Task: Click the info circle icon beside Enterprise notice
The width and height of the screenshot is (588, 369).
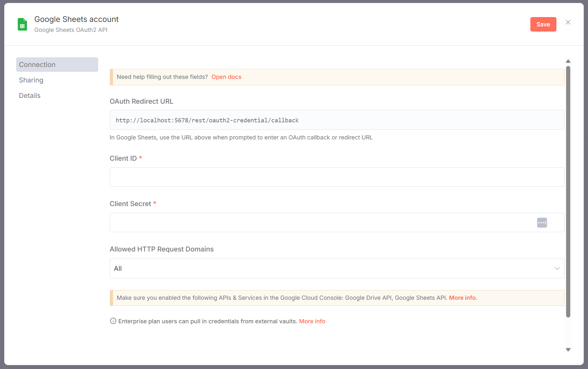Action: tap(113, 321)
